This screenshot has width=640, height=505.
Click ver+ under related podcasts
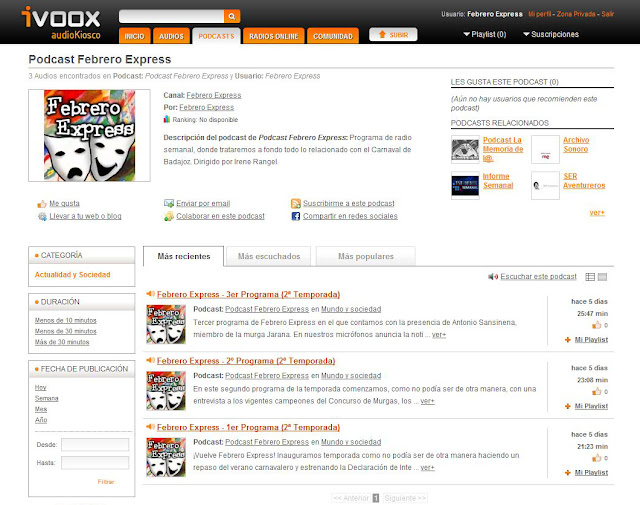(x=597, y=213)
